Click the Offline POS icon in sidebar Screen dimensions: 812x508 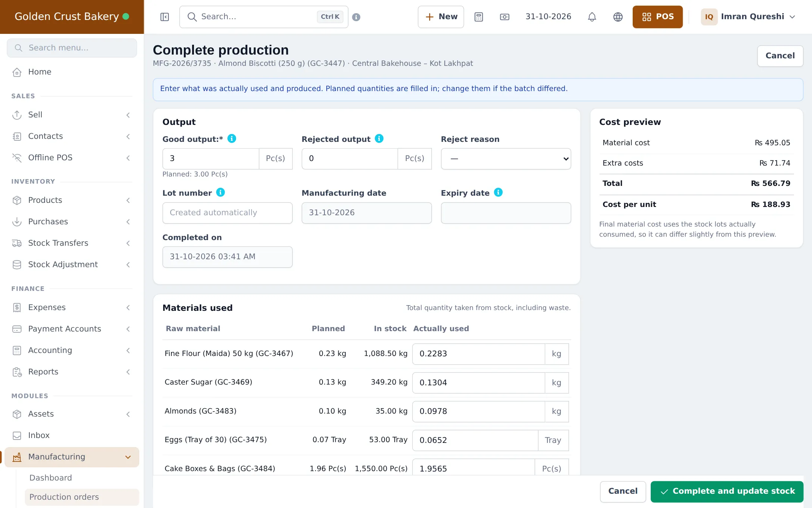(x=17, y=158)
